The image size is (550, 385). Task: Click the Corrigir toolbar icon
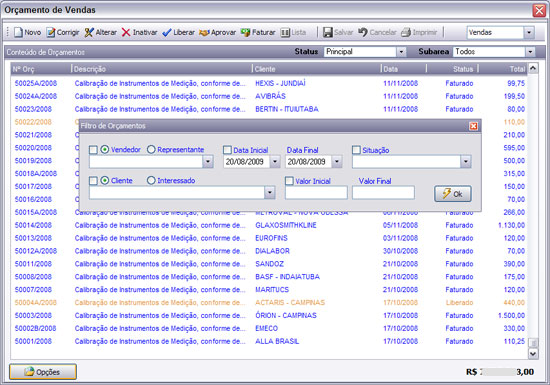[51, 33]
